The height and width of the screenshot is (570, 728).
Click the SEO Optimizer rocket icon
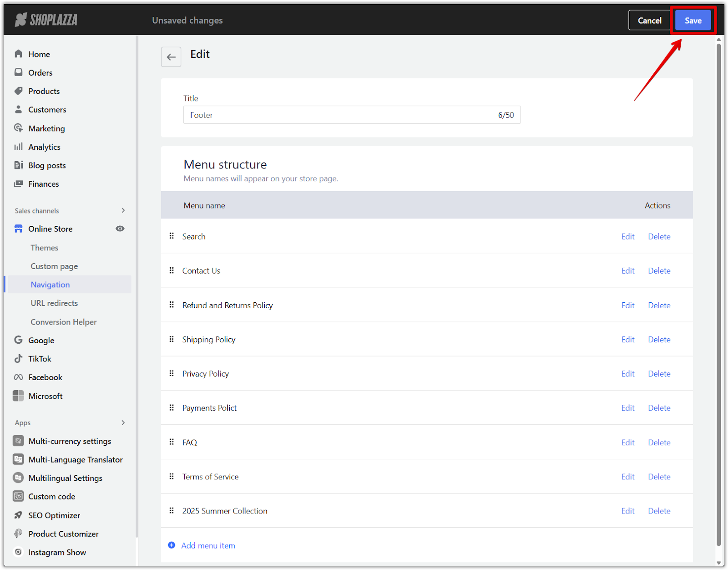pos(18,515)
